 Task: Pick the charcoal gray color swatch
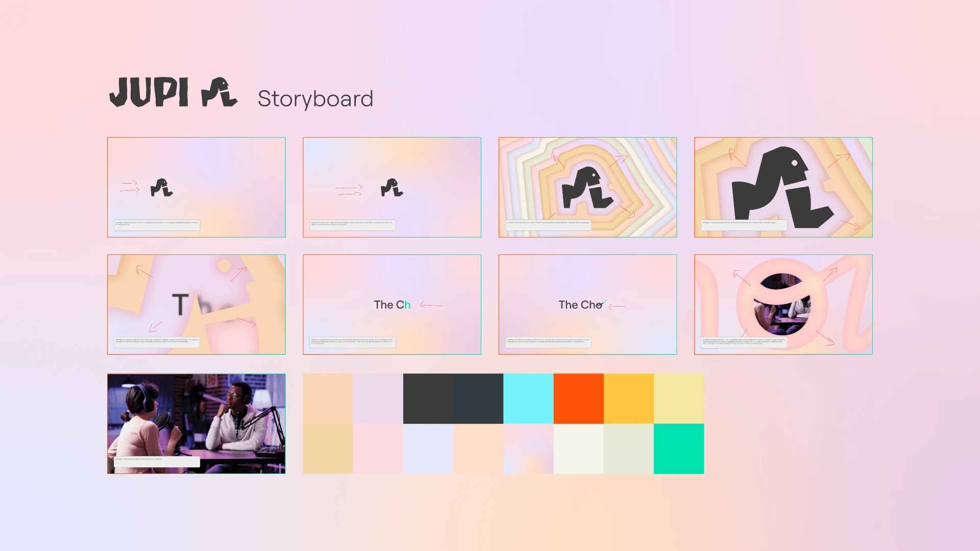click(428, 398)
